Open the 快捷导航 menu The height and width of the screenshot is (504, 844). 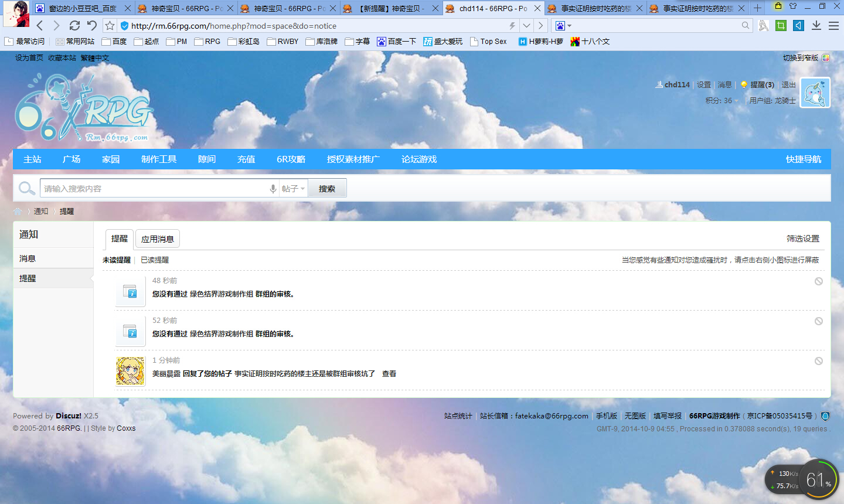(804, 159)
